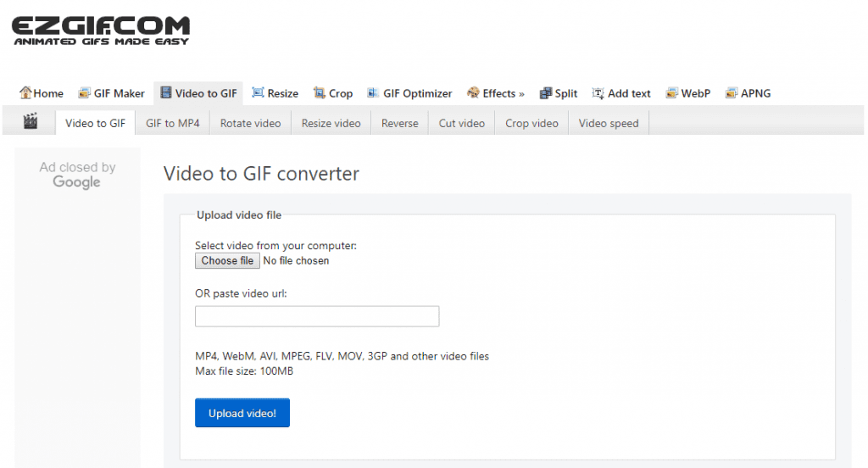Click the Effects palette icon
The width and height of the screenshot is (868, 468).
point(473,93)
